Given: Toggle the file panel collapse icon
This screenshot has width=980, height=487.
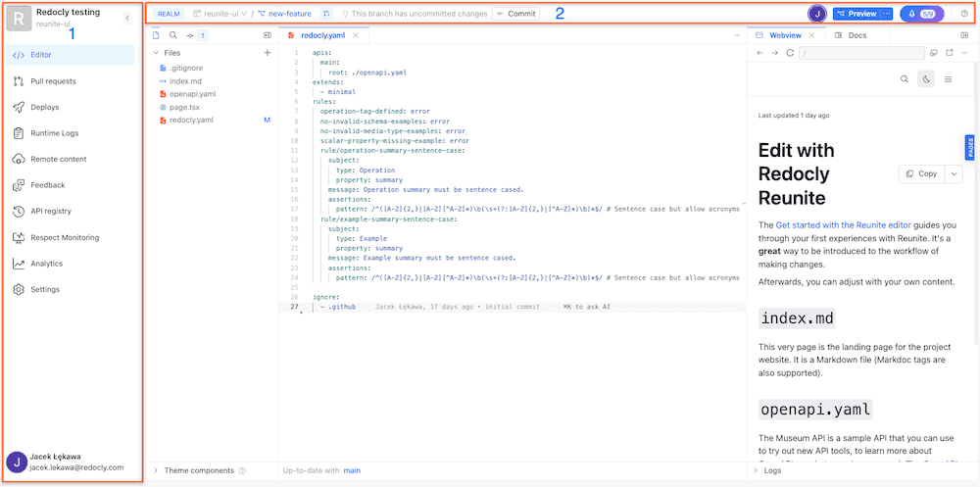Looking at the screenshot, I should click(268, 35).
